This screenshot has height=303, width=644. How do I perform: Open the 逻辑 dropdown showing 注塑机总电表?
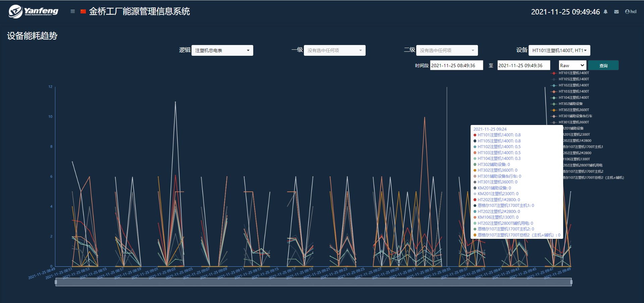point(222,50)
